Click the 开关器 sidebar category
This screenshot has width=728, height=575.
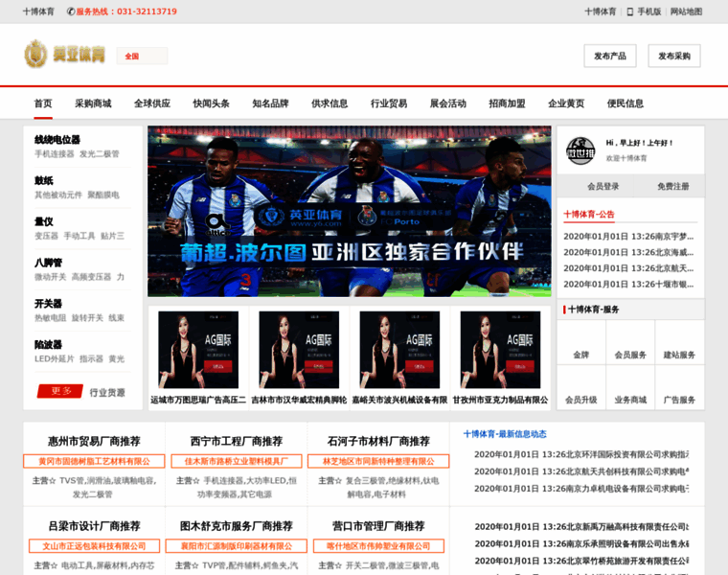pos(48,304)
